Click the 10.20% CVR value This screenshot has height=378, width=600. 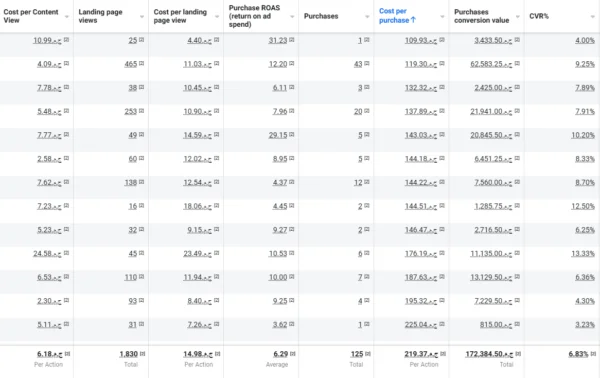(x=583, y=135)
